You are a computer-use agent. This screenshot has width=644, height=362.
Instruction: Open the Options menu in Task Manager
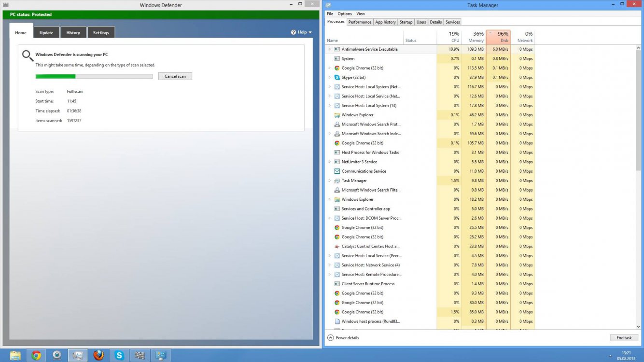(345, 14)
